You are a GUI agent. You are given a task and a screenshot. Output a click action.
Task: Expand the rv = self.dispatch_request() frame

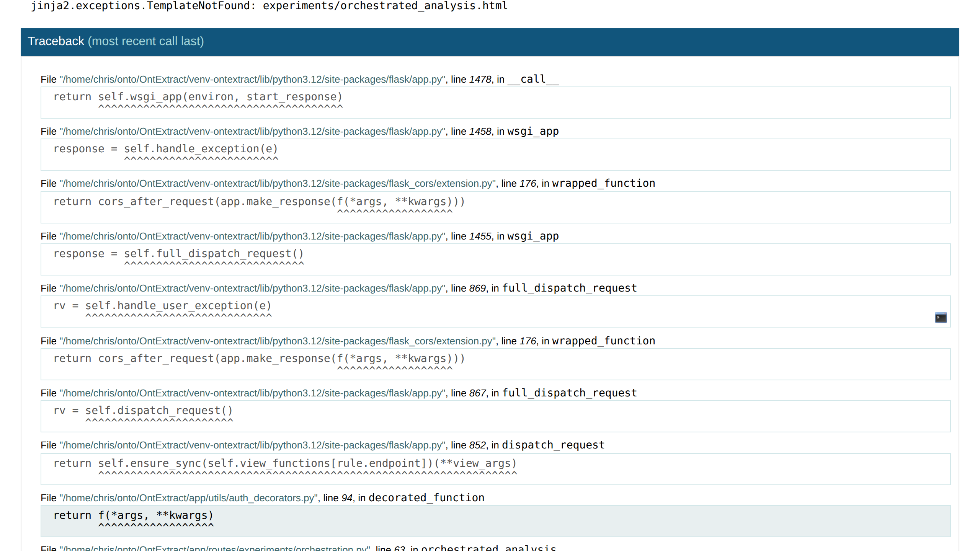(x=143, y=411)
